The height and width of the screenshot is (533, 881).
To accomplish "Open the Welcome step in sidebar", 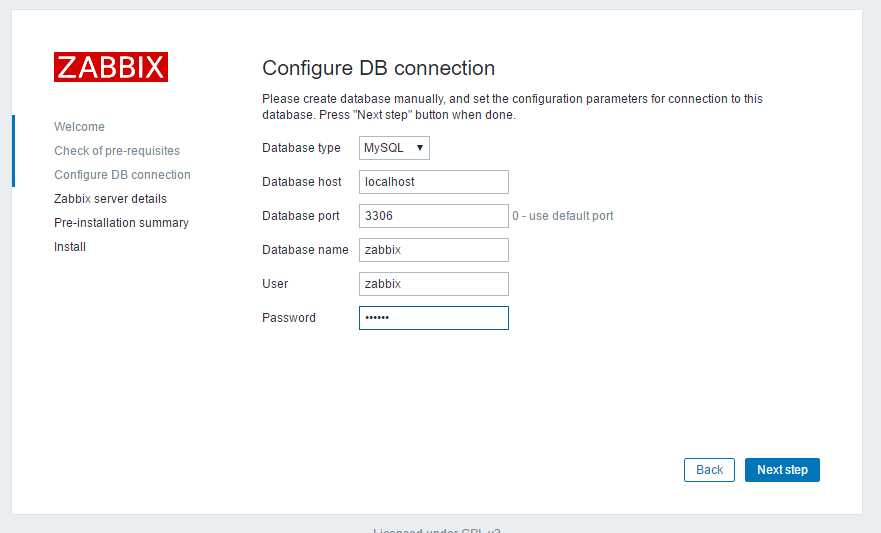I will [79, 126].
